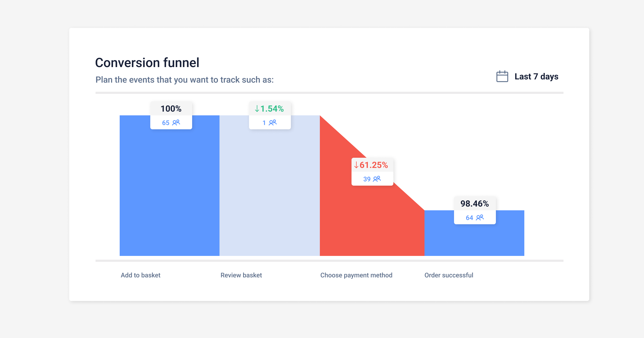
Task: Select the Review basket step label
Action: point(241,275)
